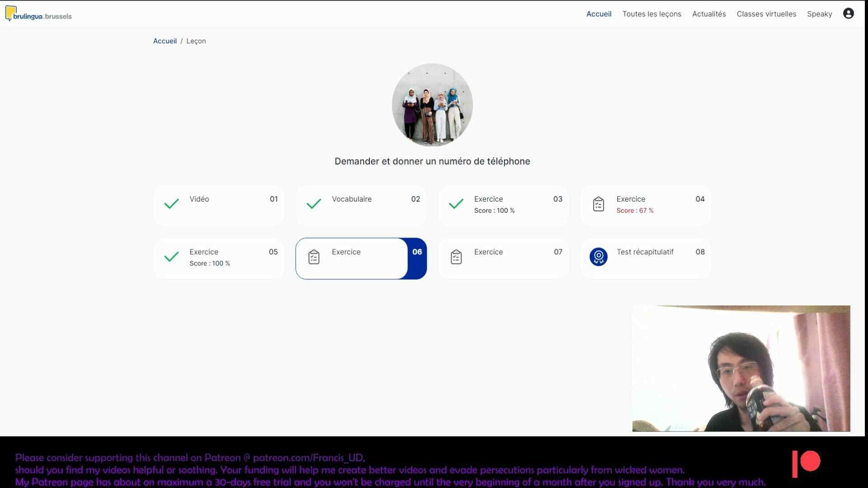
Task: Click the Accueil breadcrumb link
Action: 165,41
